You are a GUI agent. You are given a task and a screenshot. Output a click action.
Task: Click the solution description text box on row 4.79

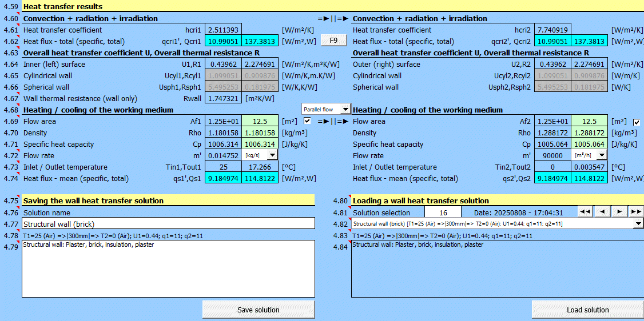point(168,268)
